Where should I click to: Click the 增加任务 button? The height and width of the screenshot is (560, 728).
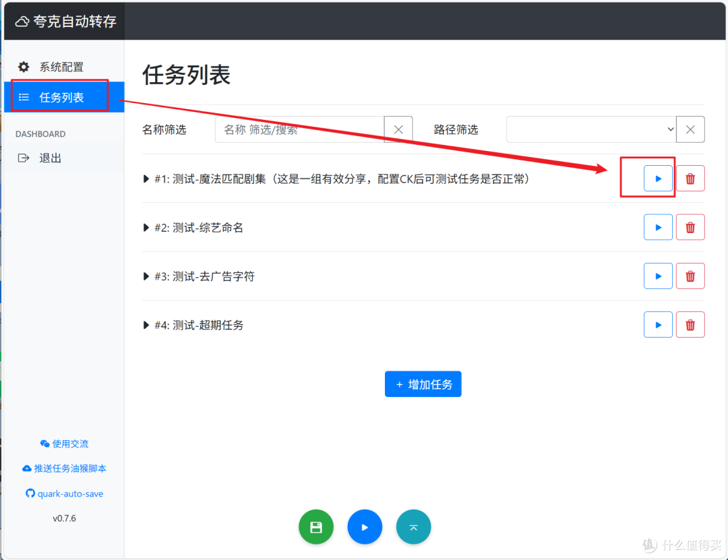click(423, 384)
